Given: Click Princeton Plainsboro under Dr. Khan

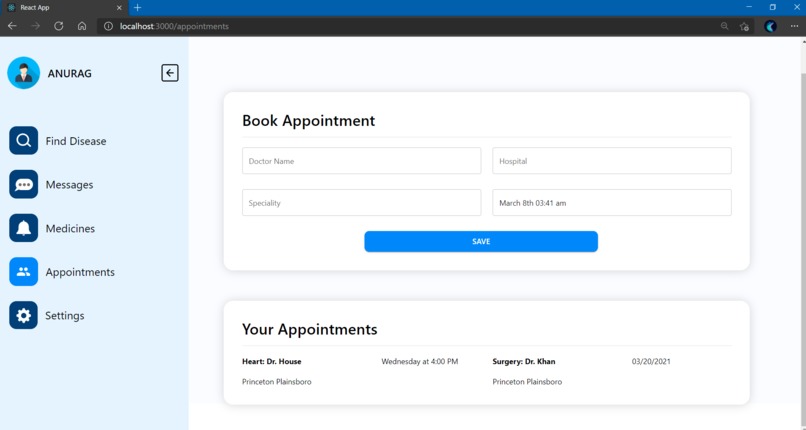Looking at the screenshot, I should pos(527,382).
